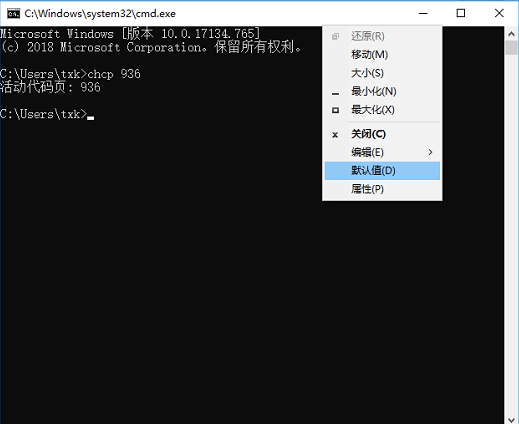Maximize the command prompt window from title bar
The width and height of the screenshot is (519, 424).
(461, 13)
